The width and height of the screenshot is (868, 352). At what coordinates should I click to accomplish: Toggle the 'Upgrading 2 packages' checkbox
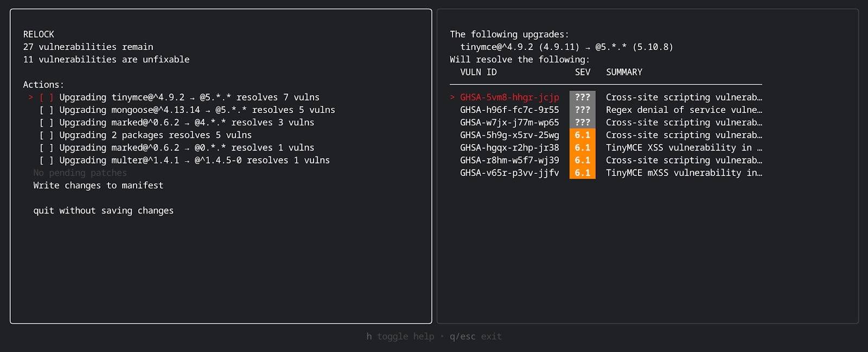pyautogui.click(x=46, y=135)
